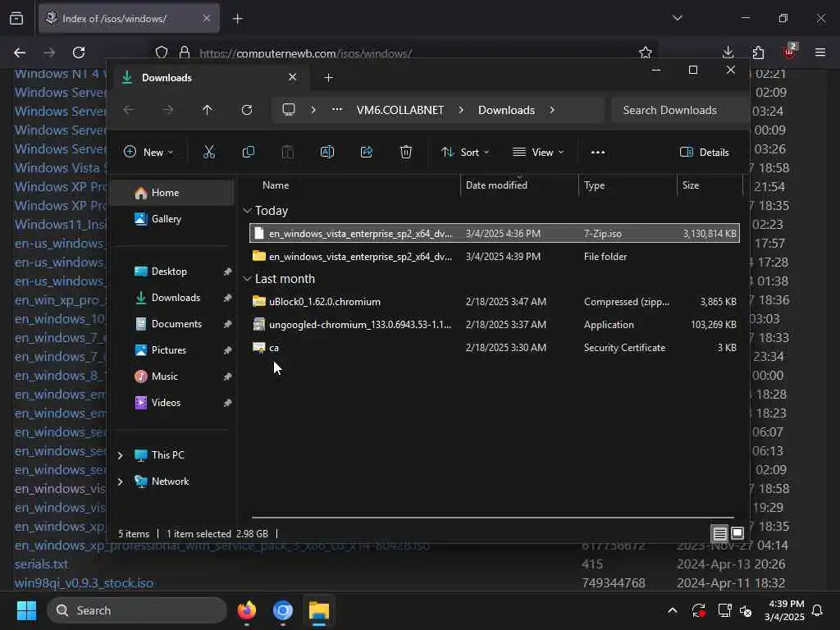Switch to large thumbnails view icon in status bar
840x630 pixels.
click(x=737, y=533)
